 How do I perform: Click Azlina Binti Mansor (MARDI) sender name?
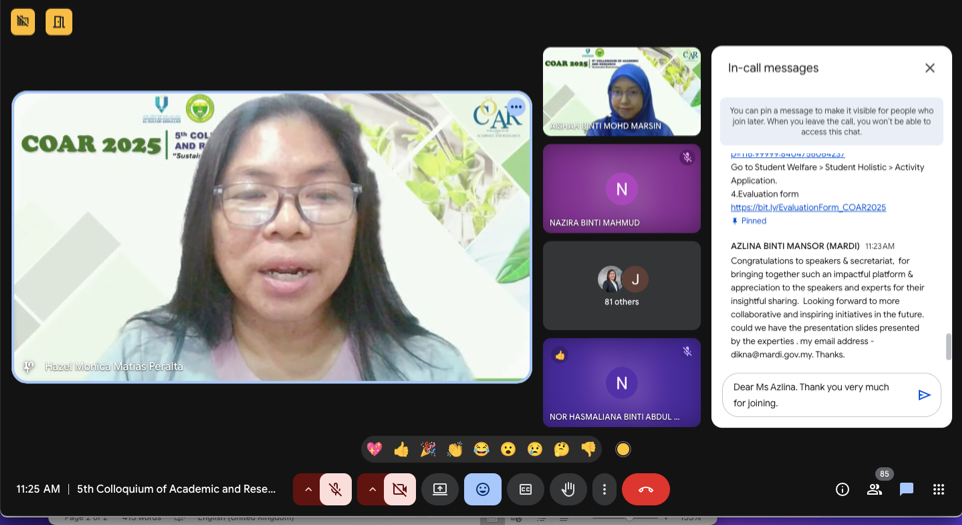point(795,246)
